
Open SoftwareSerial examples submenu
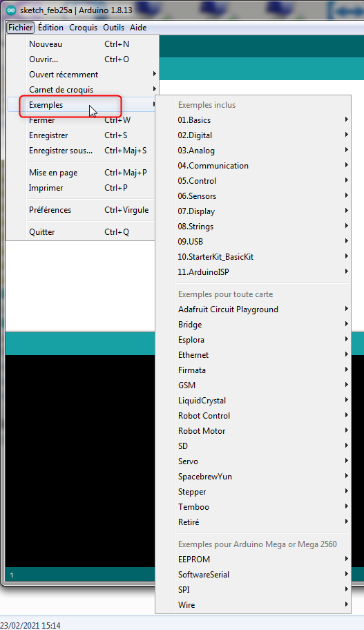pos(253,575)
